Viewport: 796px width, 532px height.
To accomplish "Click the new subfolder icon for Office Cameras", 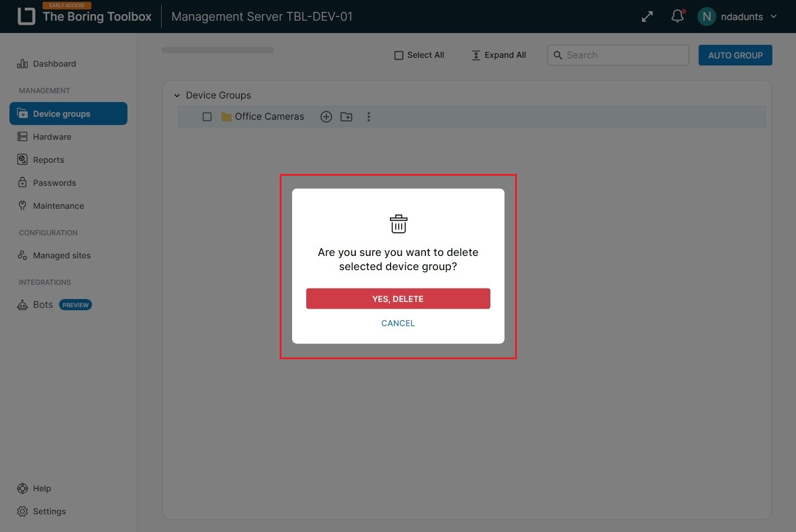I will [x=346, y=117].
